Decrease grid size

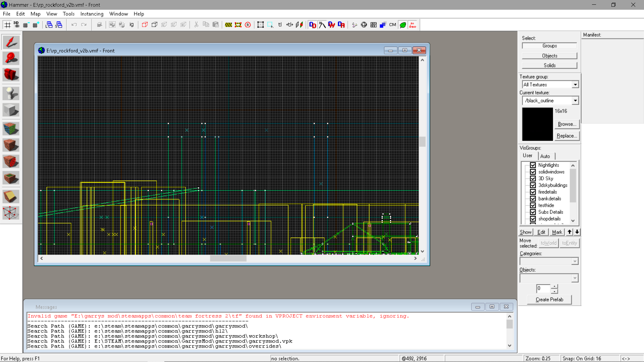(x=26, y=25)
